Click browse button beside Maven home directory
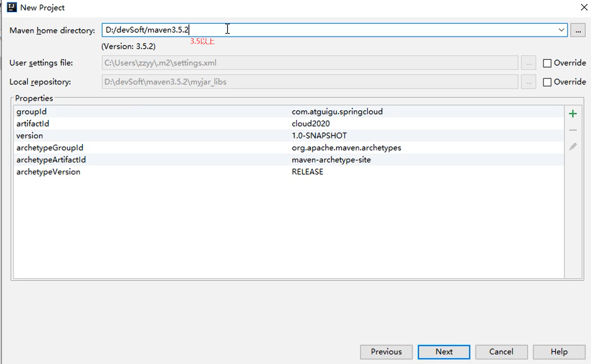This screenshot has height=364, width=591. [x=577, y=30]
